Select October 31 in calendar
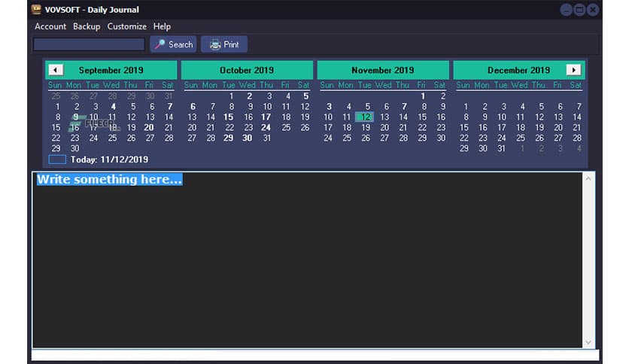Viewport: 629px width, 364px height. click(x=267, y=138)
